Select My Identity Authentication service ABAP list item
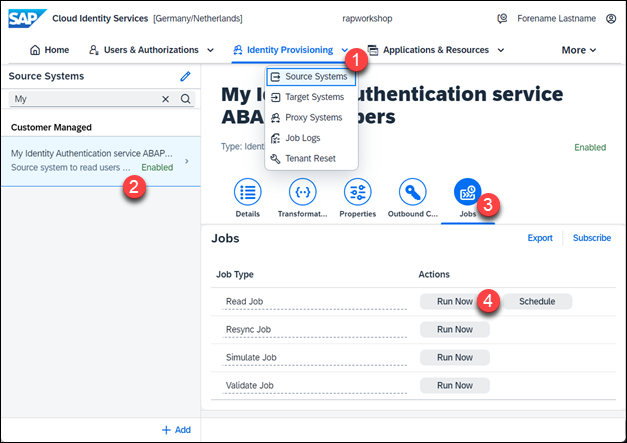 (100, 161)
